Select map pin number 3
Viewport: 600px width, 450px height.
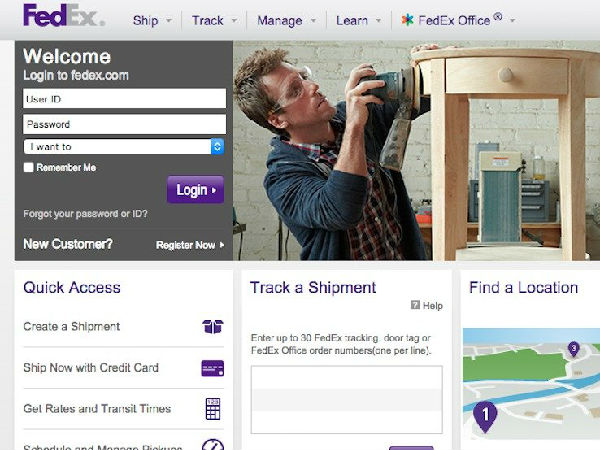pyautogui.click(x=573, y=349)
